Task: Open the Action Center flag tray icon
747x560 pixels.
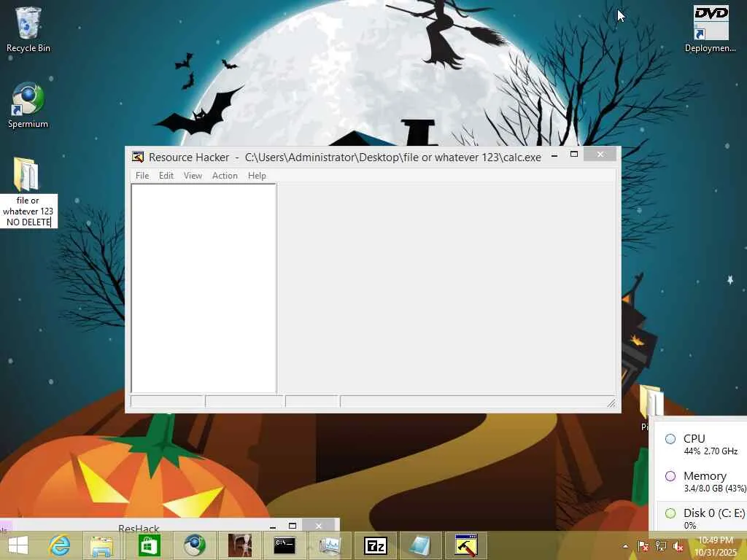Action: pos(643,546)
